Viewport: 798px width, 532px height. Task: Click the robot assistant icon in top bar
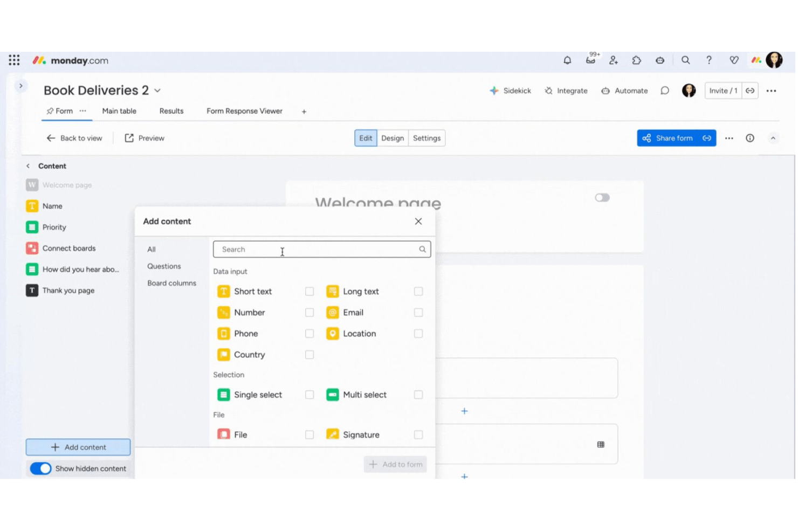tap(660, 60)
